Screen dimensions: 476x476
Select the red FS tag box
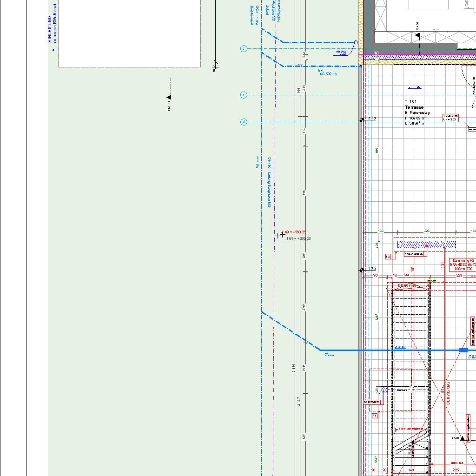pyautogui.click(x=388, y=257)
